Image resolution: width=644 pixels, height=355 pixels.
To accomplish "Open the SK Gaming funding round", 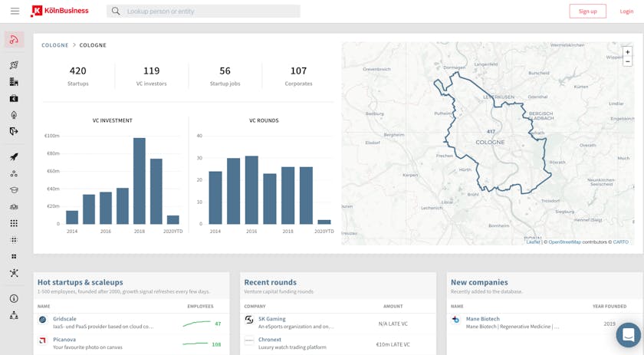I will pyautogui.click(x=271, y=319).
